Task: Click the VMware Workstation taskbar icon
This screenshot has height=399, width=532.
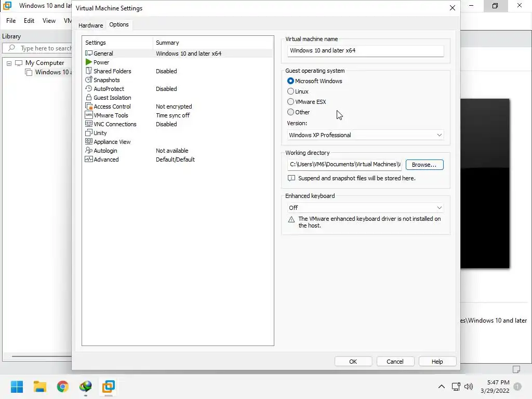Action: [109, 387]
